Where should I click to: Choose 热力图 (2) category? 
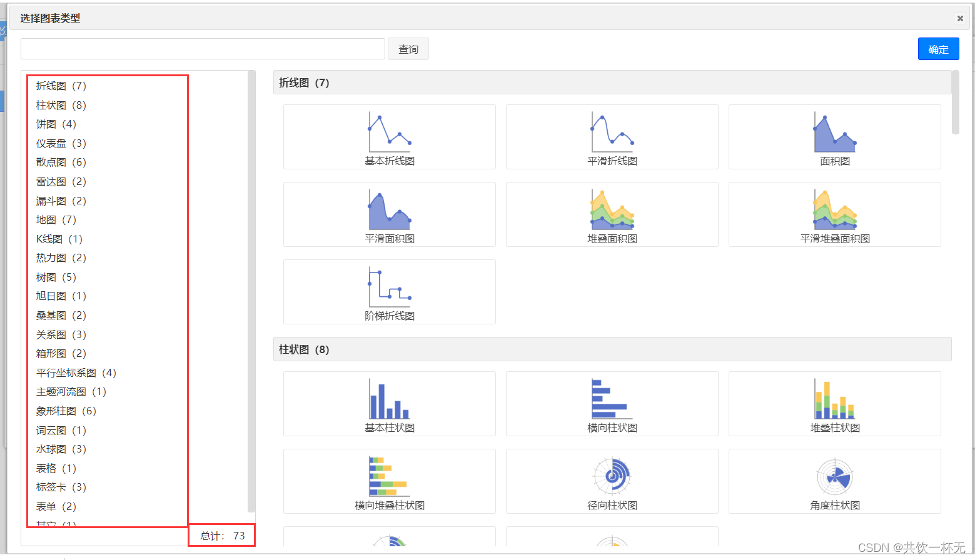click(61, 257)
